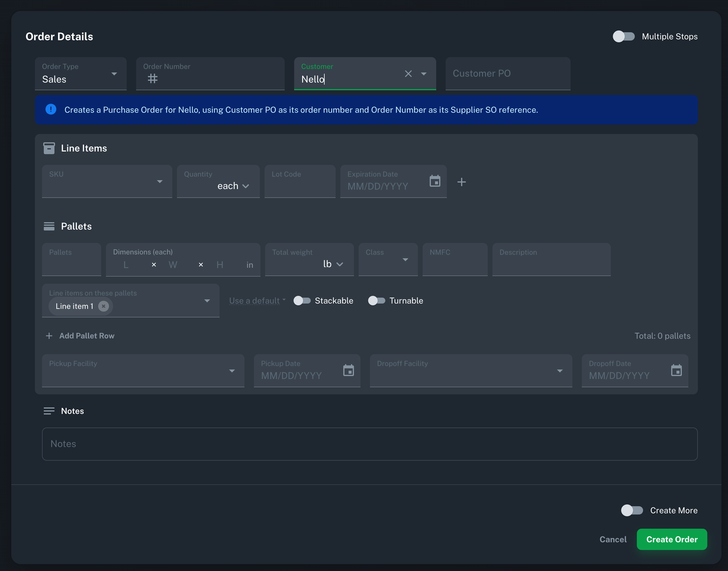Screen dimensions: 728x571
Task: Change the quantity unit from each
Action: [233, 186]
